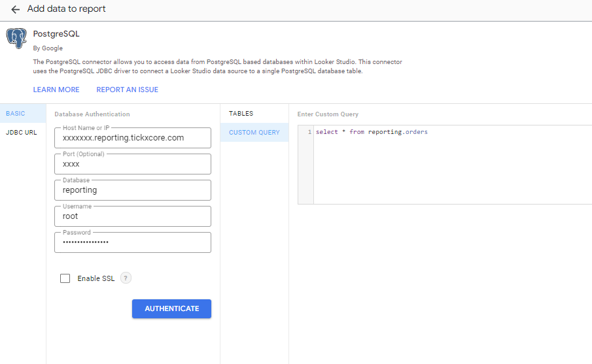Click the PostgreSQL connector title text
Screen dimensions: 592x364
(x=56, y=34)
